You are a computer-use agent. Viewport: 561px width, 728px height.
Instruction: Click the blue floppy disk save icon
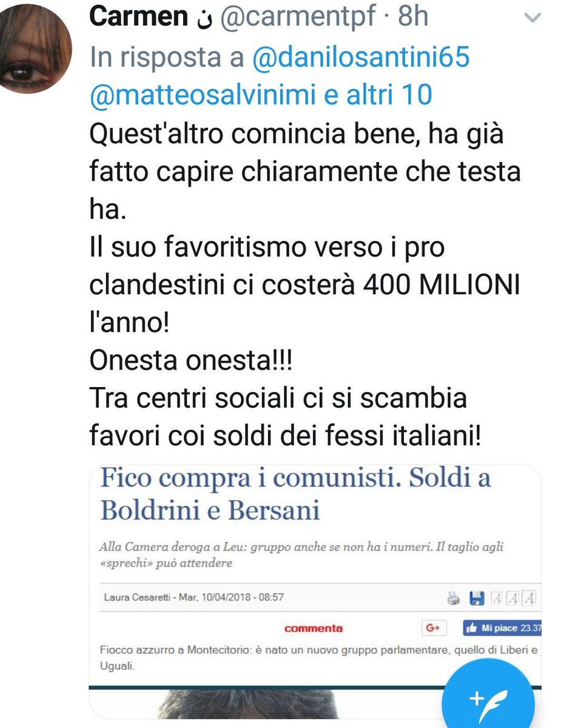point(477,599)
